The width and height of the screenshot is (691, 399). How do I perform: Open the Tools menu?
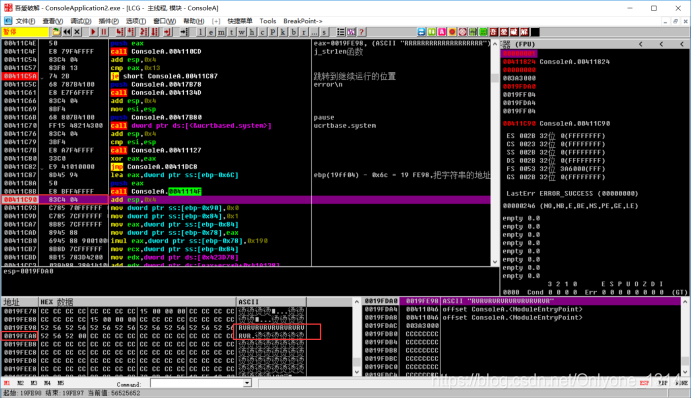click(268, 21)
